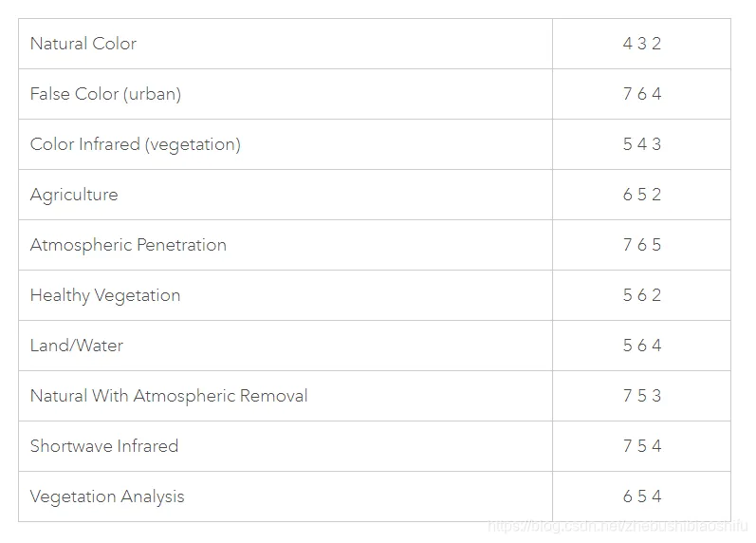
Task: Select the band combination 6 5 2
Action: coord(642,195)
